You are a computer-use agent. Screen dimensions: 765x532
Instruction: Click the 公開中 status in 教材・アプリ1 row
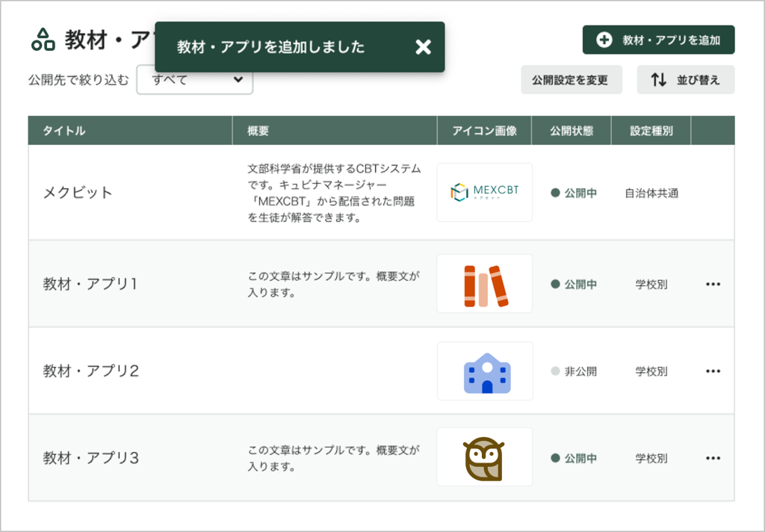coord(574,284)
